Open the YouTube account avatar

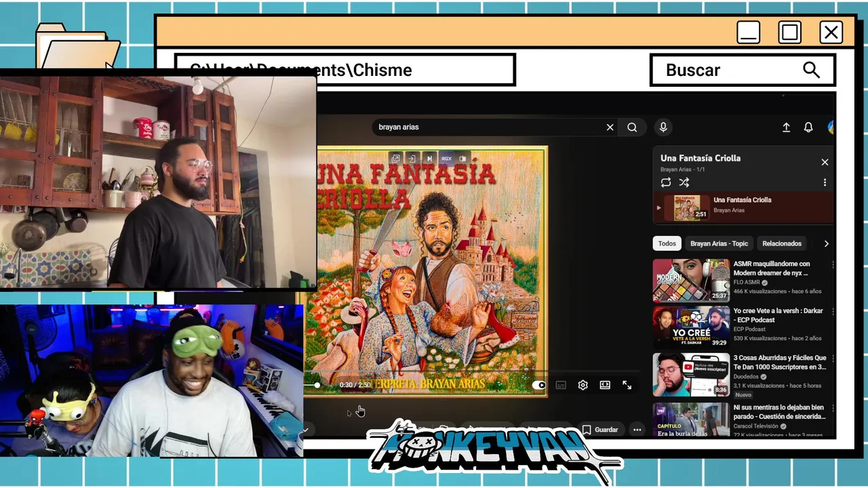click(831, 127)
